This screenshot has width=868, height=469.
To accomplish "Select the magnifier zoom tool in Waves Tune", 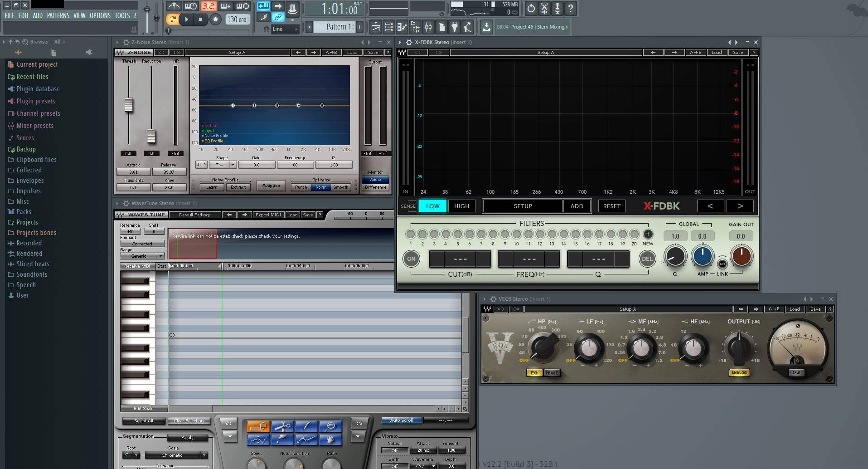I will click(330, 426).
